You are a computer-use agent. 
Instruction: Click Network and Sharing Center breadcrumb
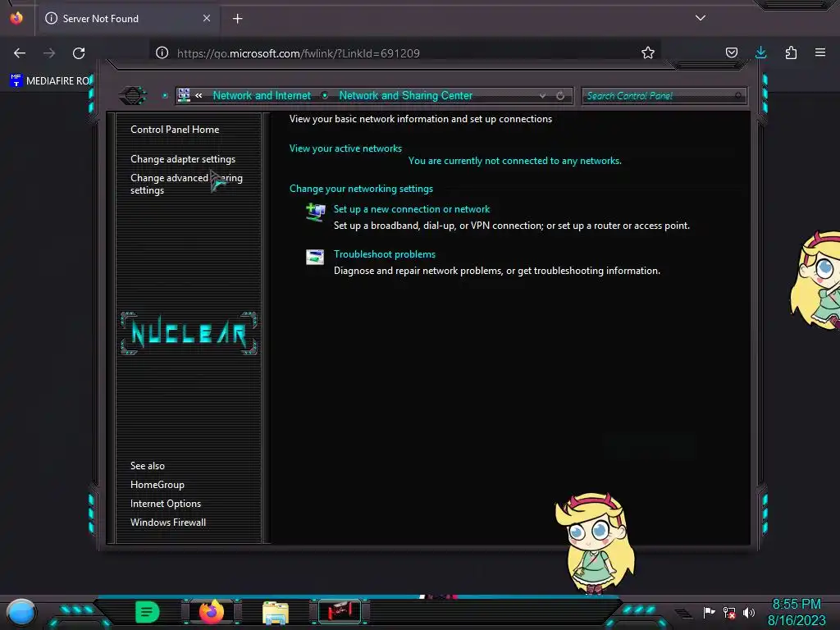coord(405,95)
